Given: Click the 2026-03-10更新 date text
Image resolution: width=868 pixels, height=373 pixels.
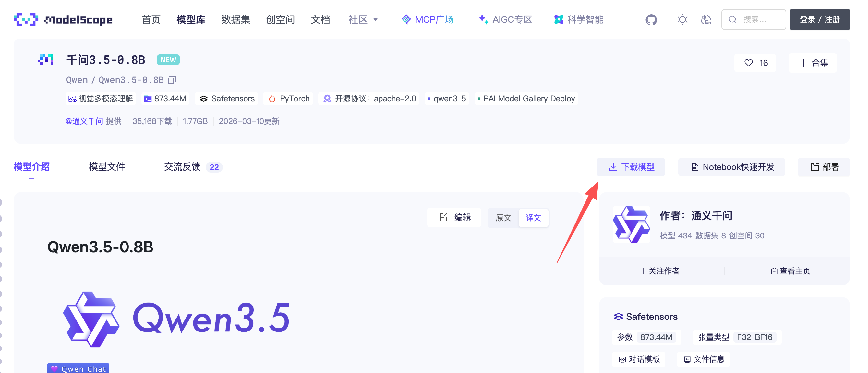Looking at the screenshot, I should coord(249,121).
